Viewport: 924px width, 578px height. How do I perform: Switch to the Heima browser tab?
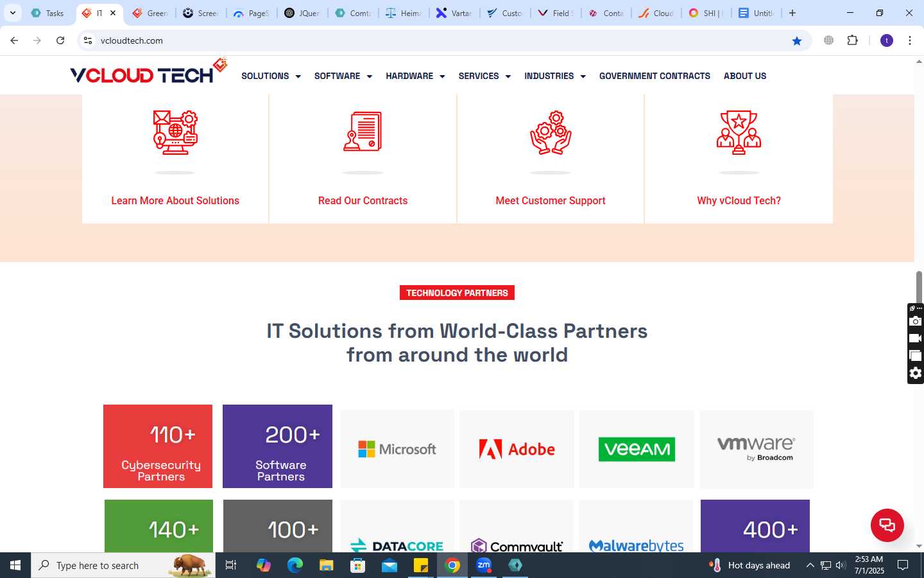(403, 13)
